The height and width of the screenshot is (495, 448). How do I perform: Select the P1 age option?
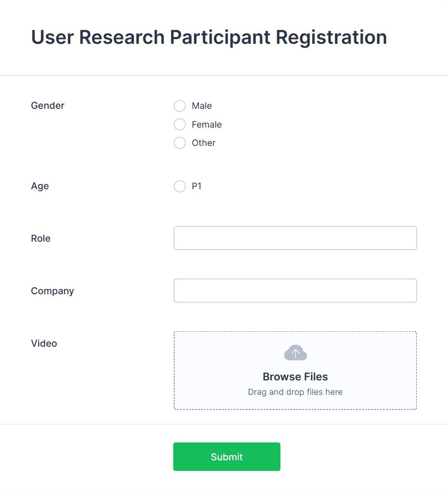tap(180, 186)
